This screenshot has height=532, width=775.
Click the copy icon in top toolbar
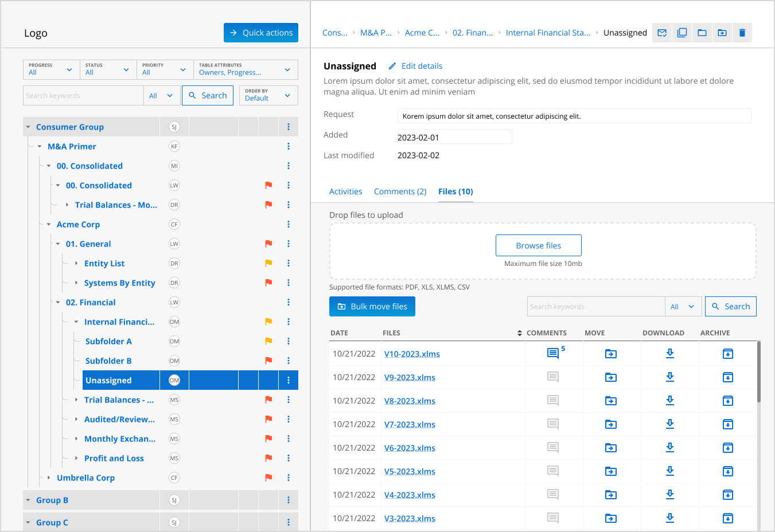(x=682, y=33)
